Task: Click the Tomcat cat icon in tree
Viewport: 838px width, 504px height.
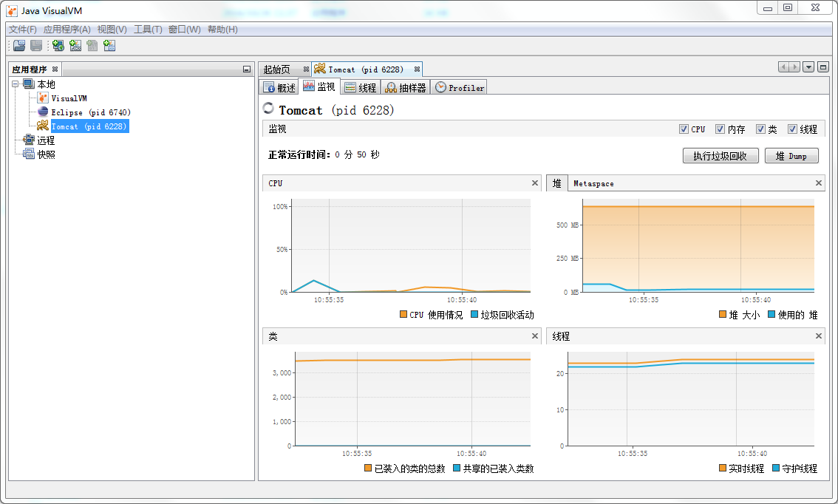Action: tap(43, 126)
